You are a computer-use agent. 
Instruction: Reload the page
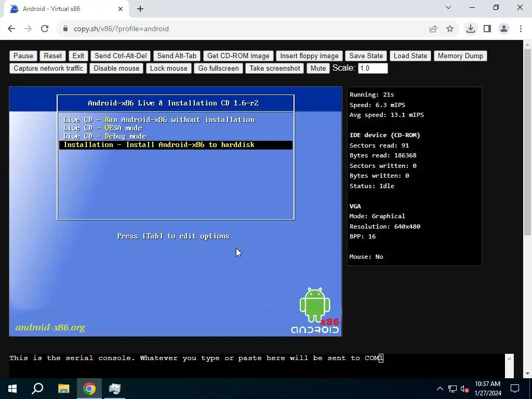tap(45, 29)
